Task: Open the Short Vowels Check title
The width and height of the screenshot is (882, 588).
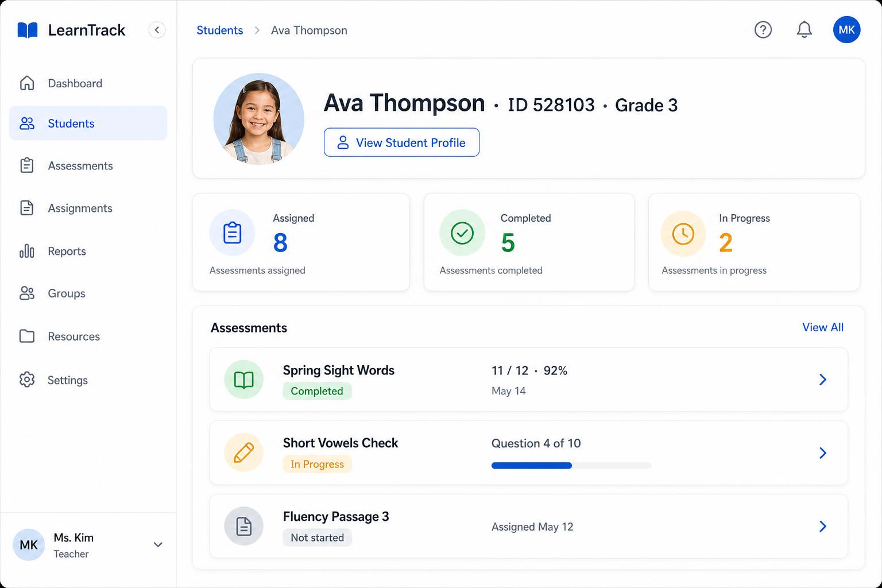Action: point(341,443)
